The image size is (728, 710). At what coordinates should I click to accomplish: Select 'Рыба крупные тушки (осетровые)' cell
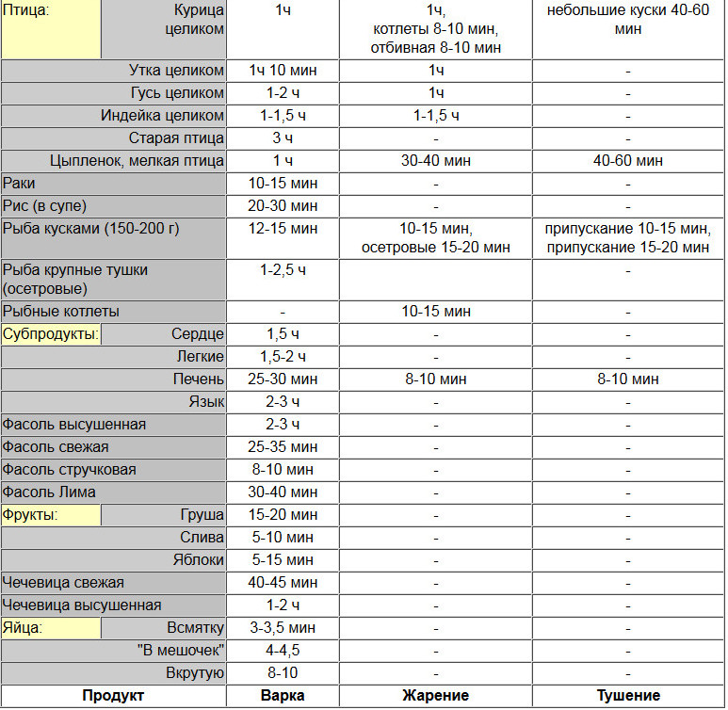pos(113,280)
